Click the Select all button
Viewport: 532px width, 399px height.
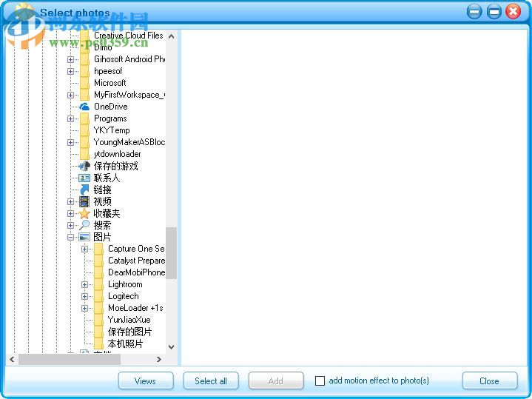pyautogui.click(x=211, y=380)
